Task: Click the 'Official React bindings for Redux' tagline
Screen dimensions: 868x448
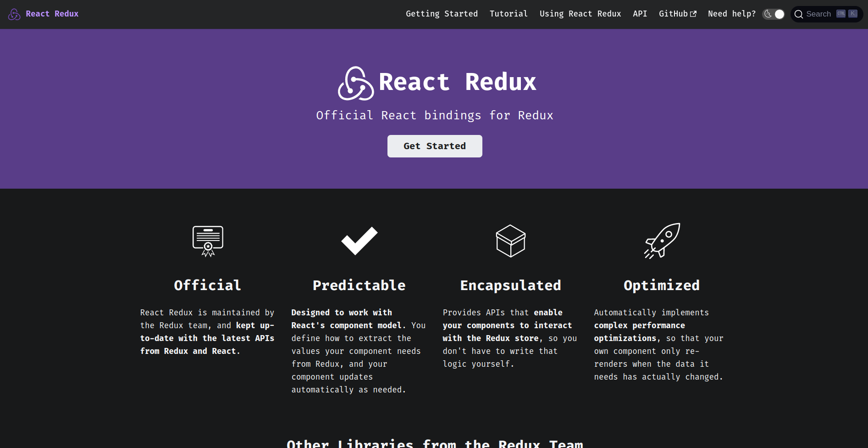Action: point(435,115)
